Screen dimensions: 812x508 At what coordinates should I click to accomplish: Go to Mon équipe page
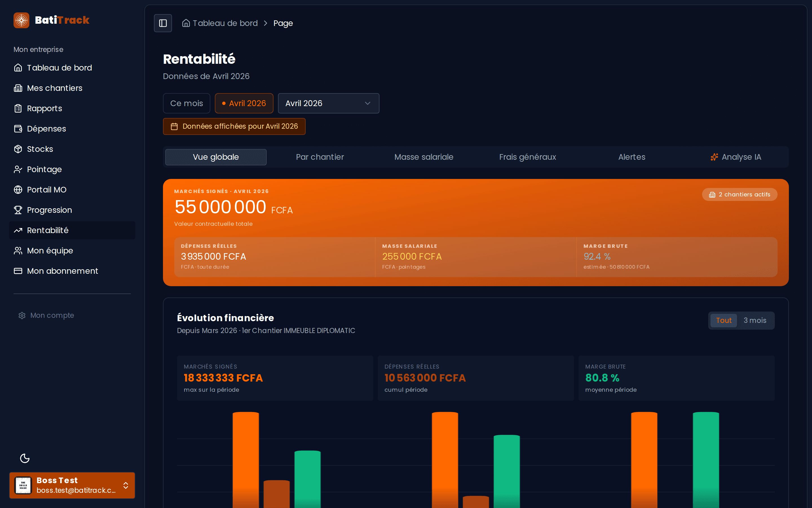coord(72,251)
